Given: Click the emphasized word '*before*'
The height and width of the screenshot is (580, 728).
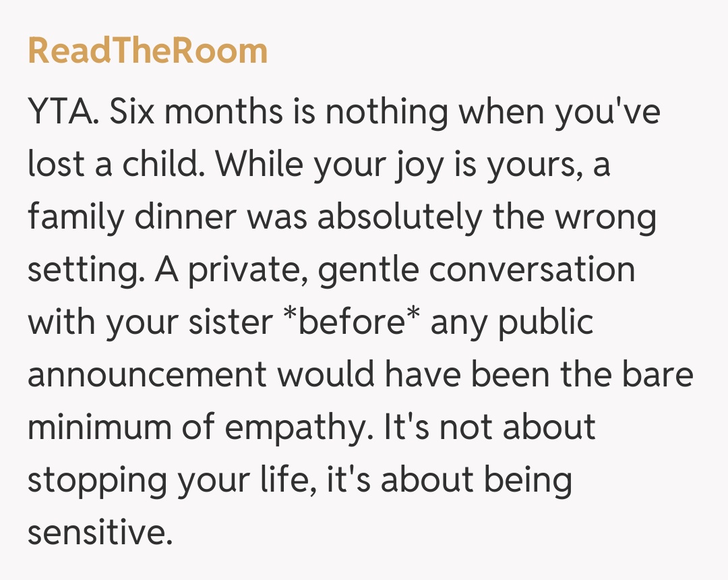Looking at the screenshot, I should point(350,322).
